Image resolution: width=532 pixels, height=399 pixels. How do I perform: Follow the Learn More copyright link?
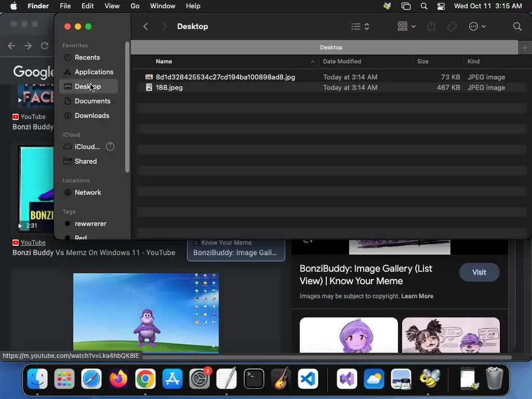pyautogui.click(x=417, y=296)
